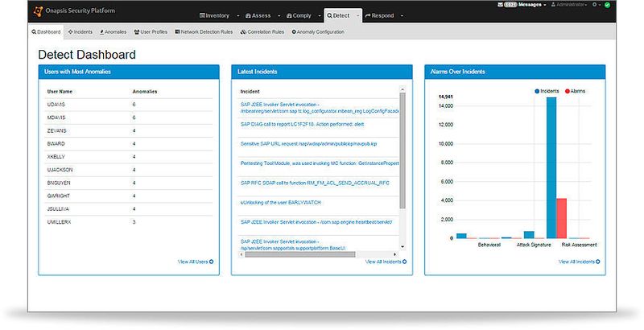Open the J2EE heartbeat servlet incident

coord(316,222)
